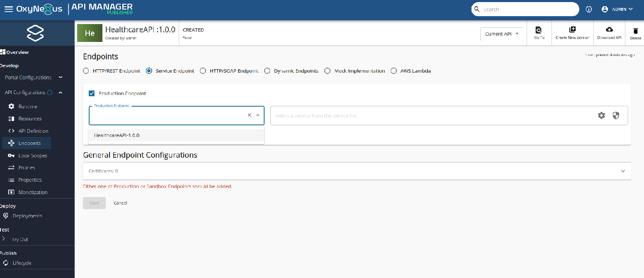Viewport: 644px width, 278px height.
Task: Click the Deployments icon
Action: (x=6, y=216)
